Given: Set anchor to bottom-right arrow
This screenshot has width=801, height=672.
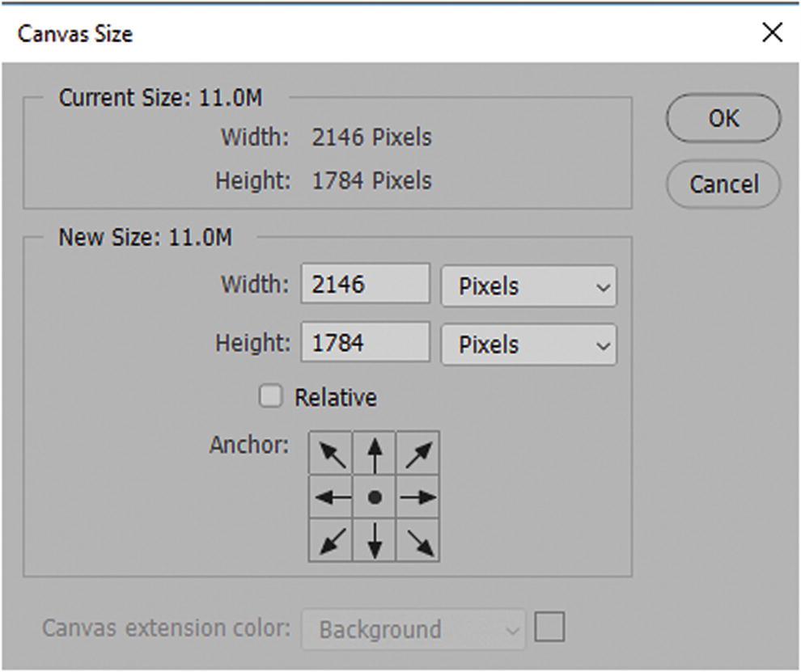Looking at the screenshot, I should point(417,540).
